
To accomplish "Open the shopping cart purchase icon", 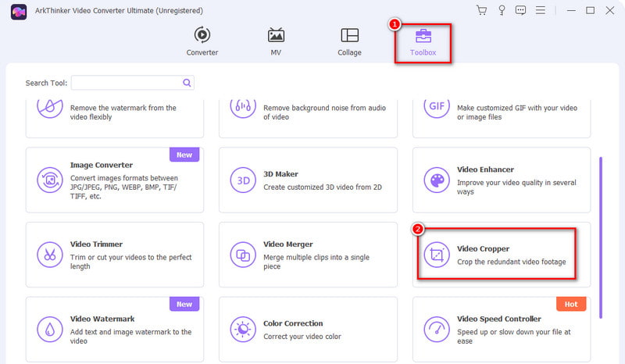I will 481,10.
